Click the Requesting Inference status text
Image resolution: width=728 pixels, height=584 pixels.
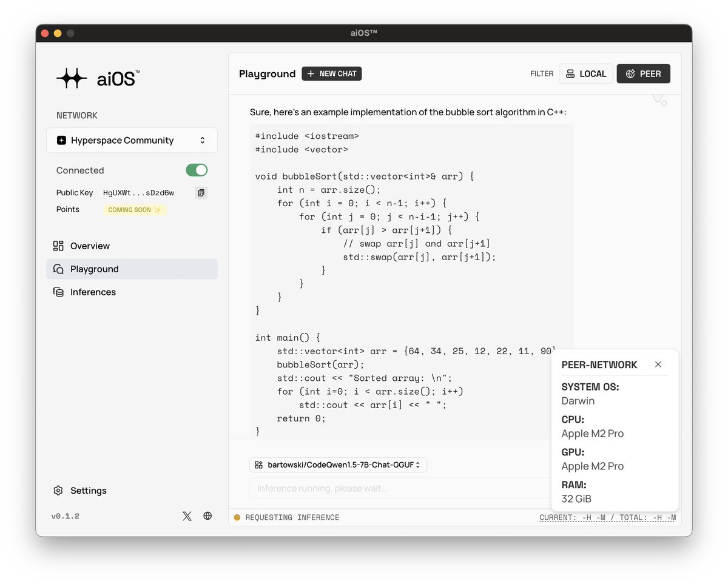(292, 517)
